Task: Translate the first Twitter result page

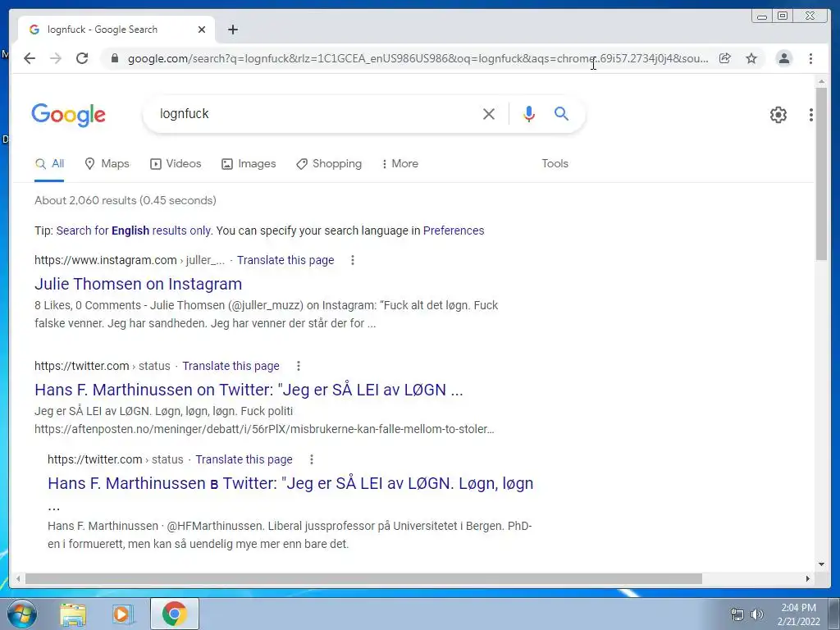Action: pyautogui.click(x=231, y=367)
